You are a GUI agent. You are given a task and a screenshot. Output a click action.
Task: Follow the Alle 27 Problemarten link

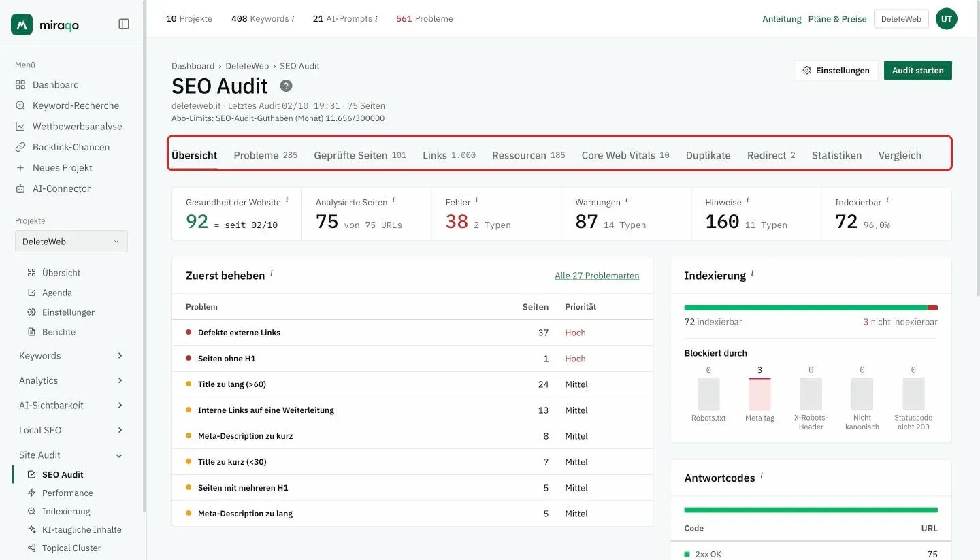(x=597, y=276)
